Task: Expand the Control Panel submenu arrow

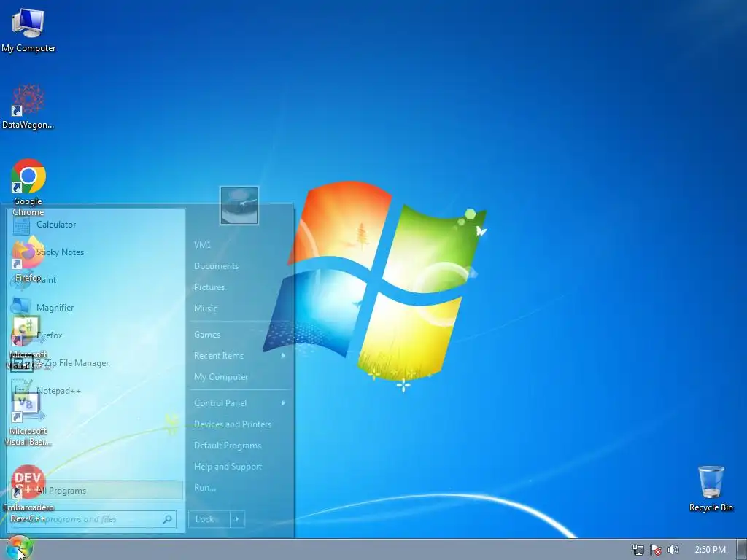Action: (284, 402)
